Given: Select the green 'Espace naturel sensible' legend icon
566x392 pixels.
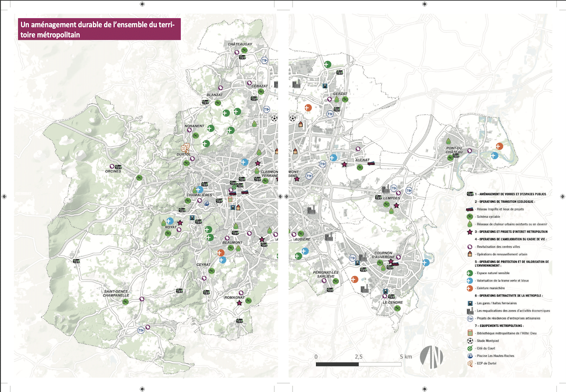Looking at the screenshot, I should [470, 273].
